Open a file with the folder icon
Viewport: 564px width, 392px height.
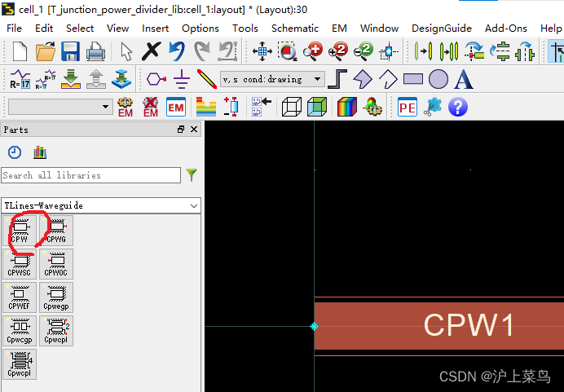[46, 51]
